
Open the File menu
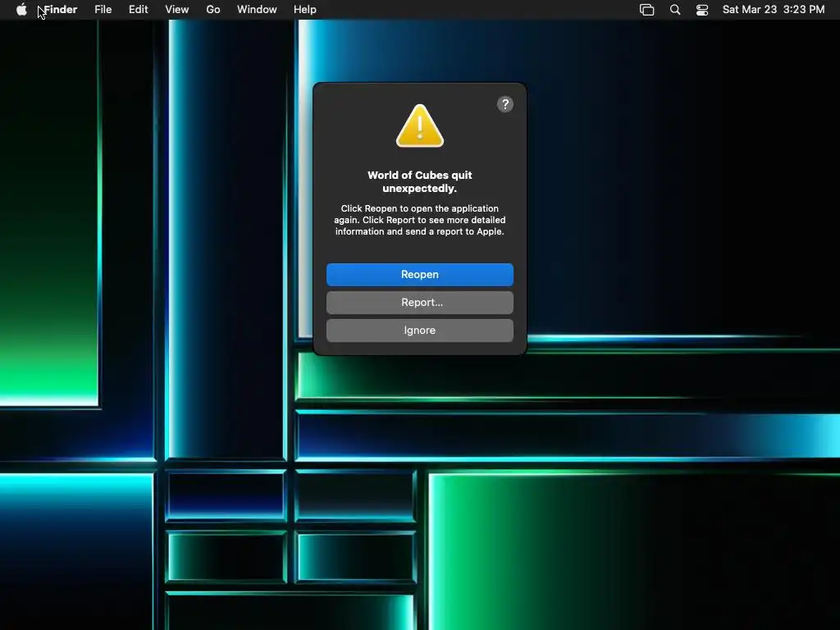[103, 10]
